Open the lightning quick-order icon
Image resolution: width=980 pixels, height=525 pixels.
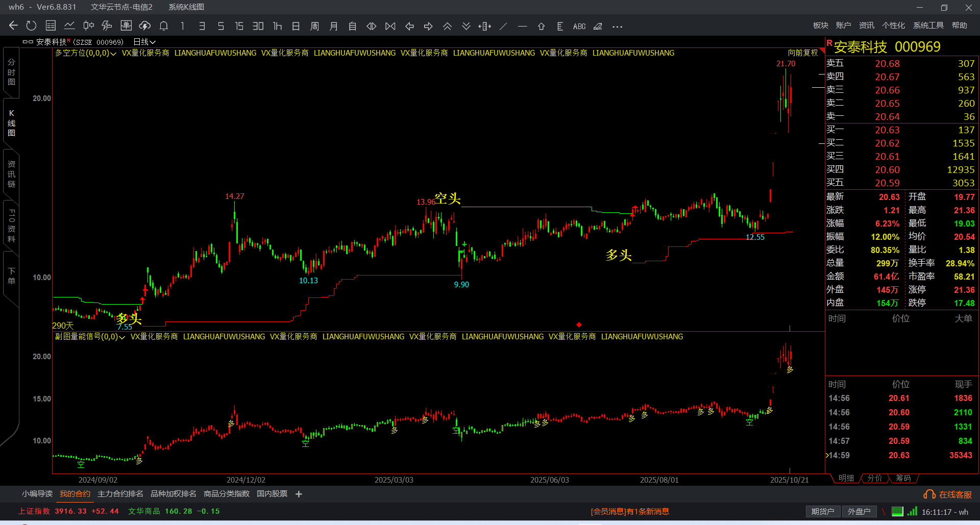tap(107, 26)
